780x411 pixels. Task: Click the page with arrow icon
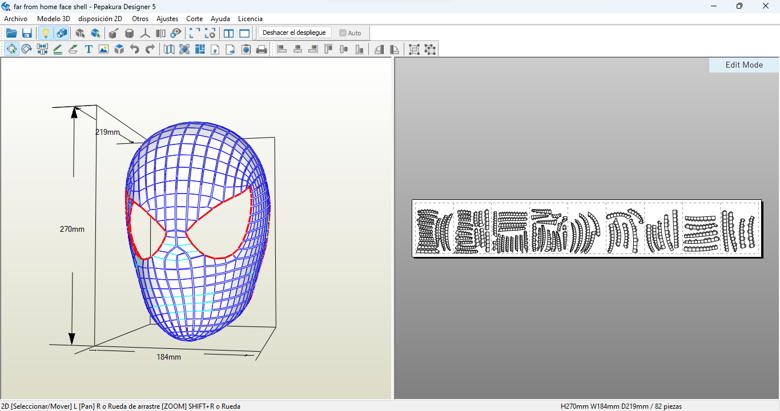[230, 49]
